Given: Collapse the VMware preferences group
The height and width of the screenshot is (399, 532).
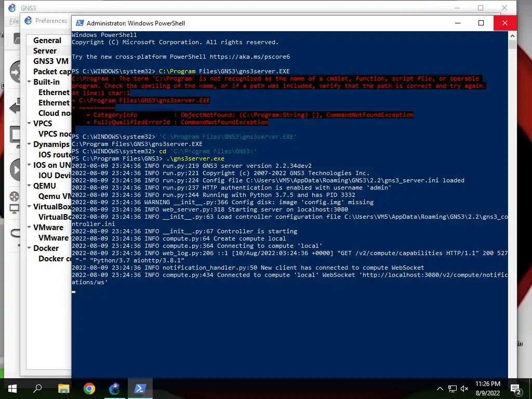Looking at the screenshot, I should pos(29,227).
